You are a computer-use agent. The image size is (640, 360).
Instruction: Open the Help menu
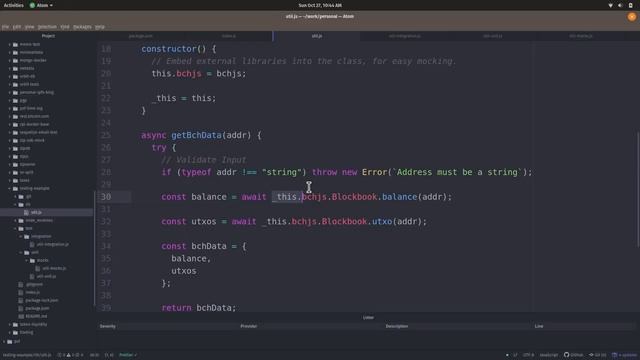(100, 27)
